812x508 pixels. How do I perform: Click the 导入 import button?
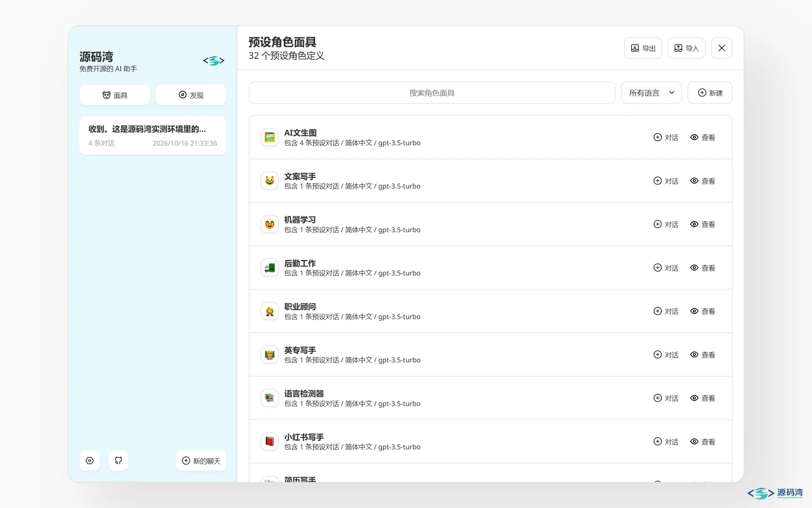[686, 48]
